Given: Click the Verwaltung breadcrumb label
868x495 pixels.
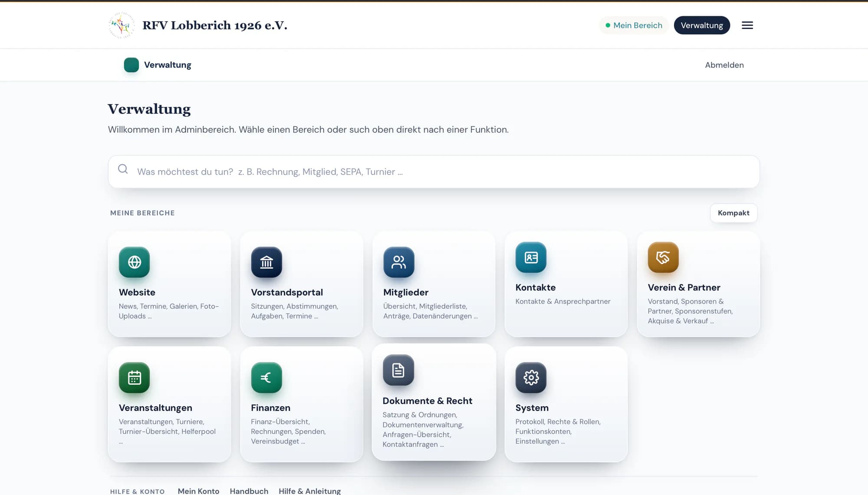Looking at the screenshot, I should coord(168,65).
